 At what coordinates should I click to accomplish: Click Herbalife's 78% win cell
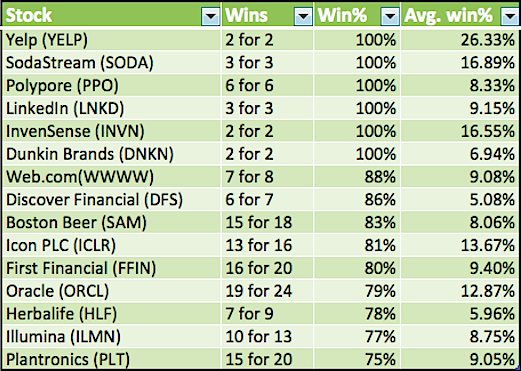pyautogui.click(x=357, y=314)
